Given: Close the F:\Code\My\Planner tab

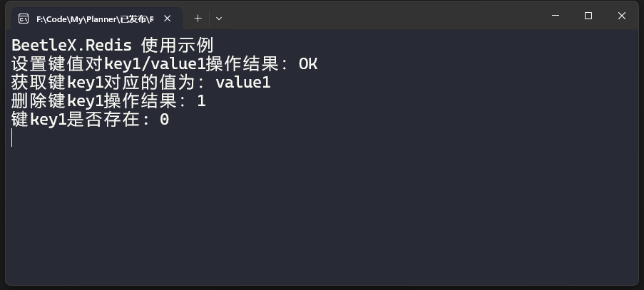Looking at the screenshot, I should [168, 18].
